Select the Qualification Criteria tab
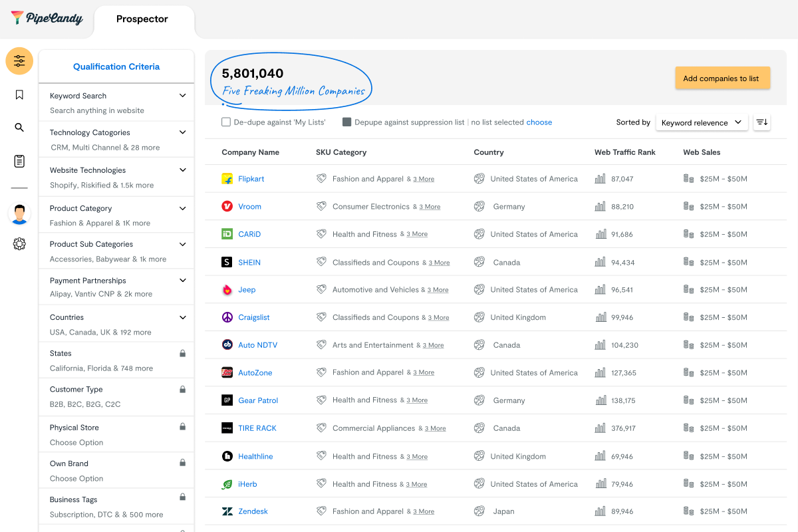Screen dimensions: 798x532 [x=116, y=66]
